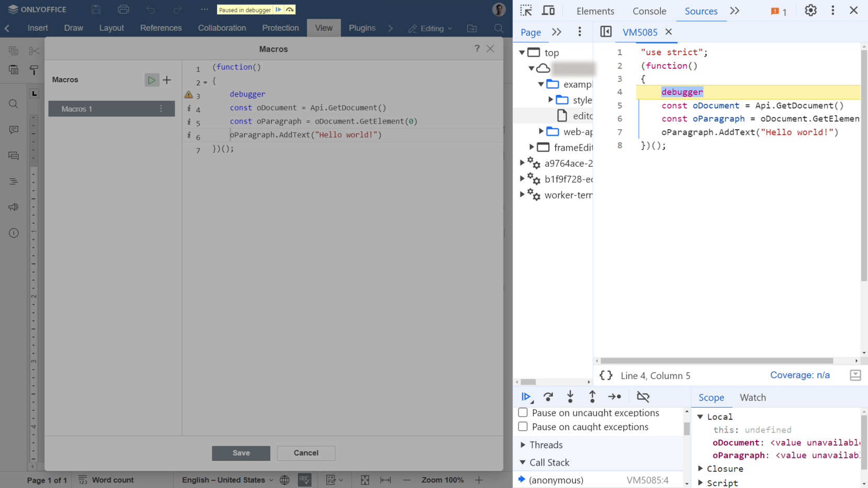Click Step out of current function arrow
868x488 pixels.
tap(592, 397)
